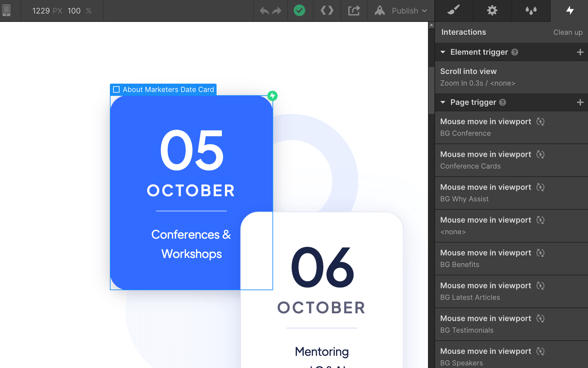Image resolution: width=588 pixels, height=368 pixels.
Task: Add a new Page trigger with plus button
Action: coord(580,102)
